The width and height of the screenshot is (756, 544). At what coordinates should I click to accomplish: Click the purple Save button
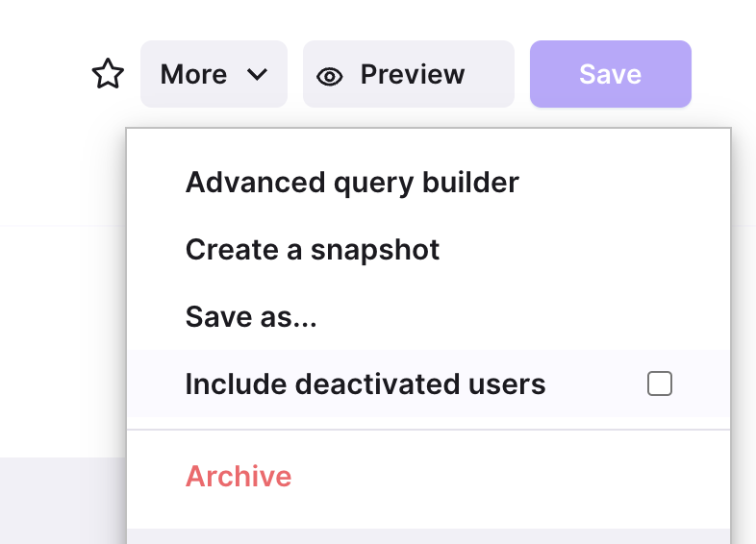[x=611, y=74]
